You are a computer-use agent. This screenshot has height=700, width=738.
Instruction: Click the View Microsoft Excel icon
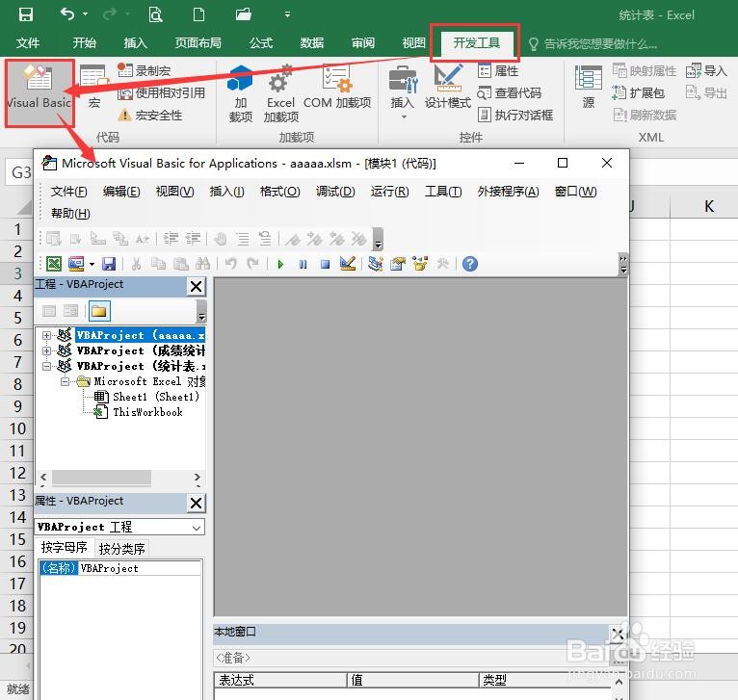click(x=54, y=264)
